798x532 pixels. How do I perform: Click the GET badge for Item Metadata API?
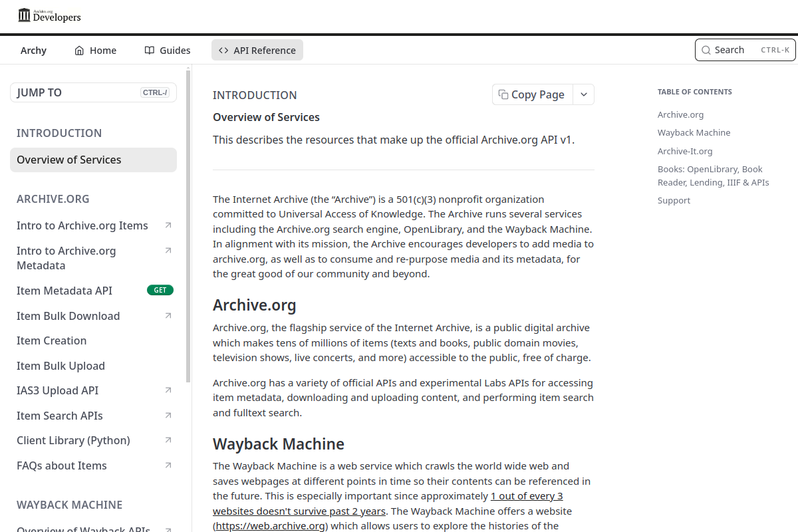pyautogui.click(x=160, y=290)
